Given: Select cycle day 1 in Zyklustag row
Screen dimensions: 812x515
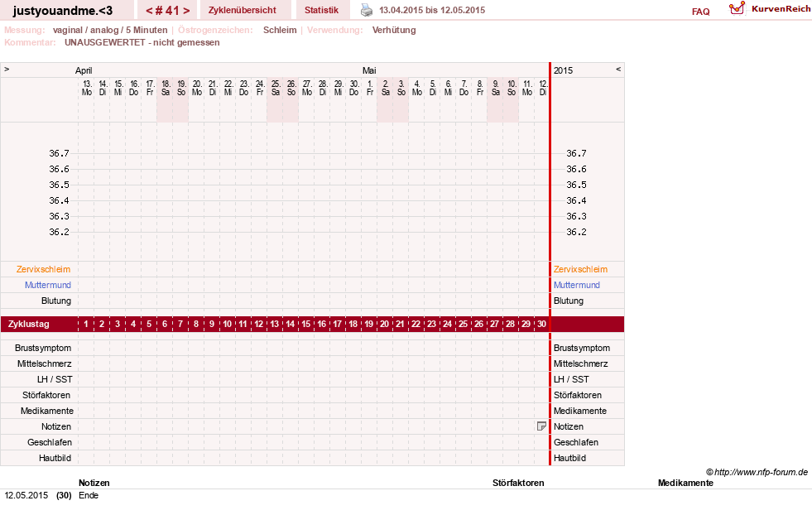Looking at the screenshot, I should [86, 325].
